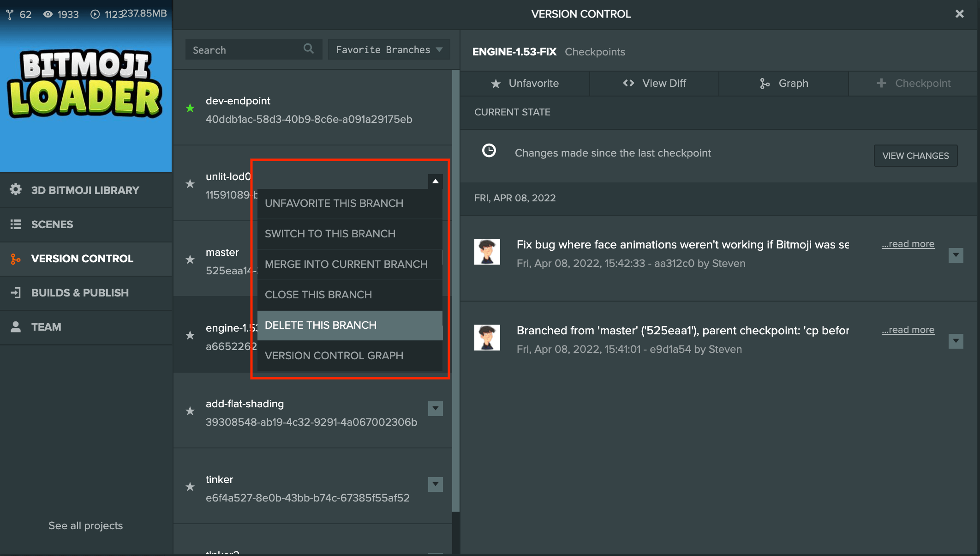Click the gear icon beside 3D Bitmoji Library
Viewport: 980px width, 556px height.
(x=16, y=190)
